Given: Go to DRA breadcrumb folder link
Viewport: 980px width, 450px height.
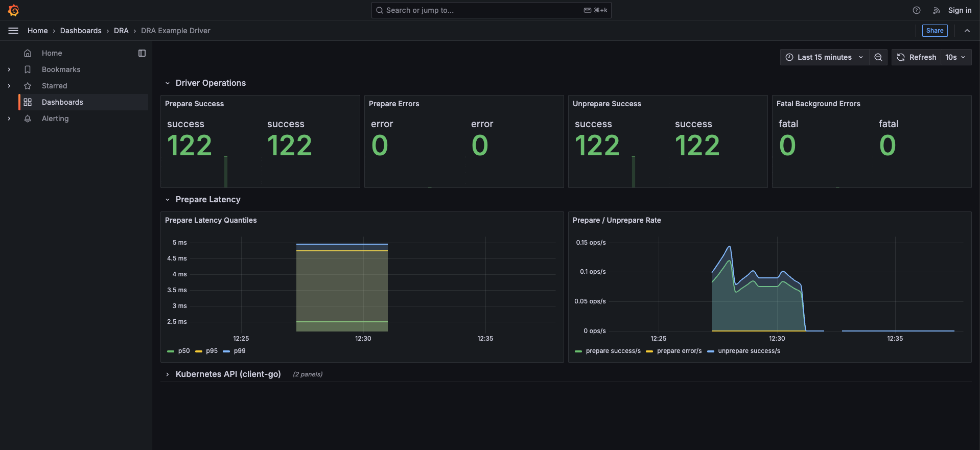Looking at the screenshot, I should (x=121, y=31).
